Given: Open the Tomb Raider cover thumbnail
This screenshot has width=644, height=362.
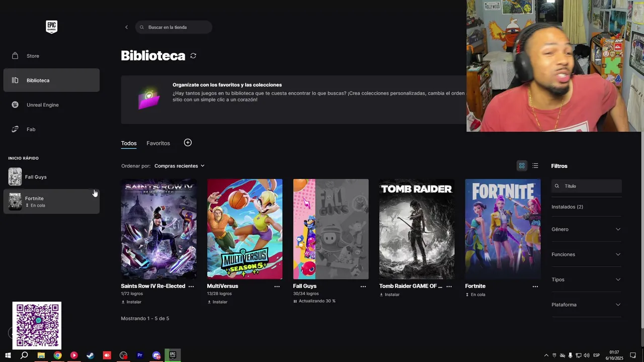Looking at the screenshot, I should pyautogui.click(x=417, y=229).
